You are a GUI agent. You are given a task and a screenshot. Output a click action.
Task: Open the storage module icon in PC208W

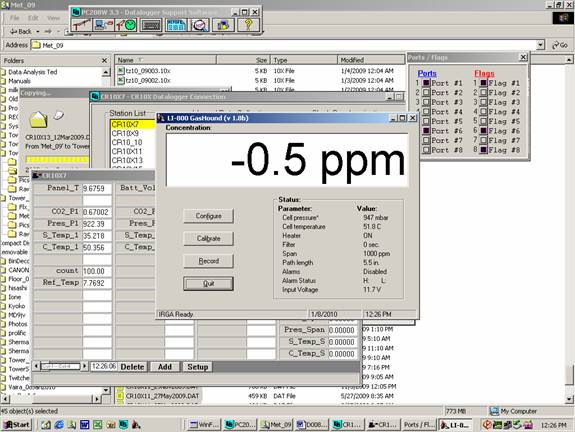[223, 25]
